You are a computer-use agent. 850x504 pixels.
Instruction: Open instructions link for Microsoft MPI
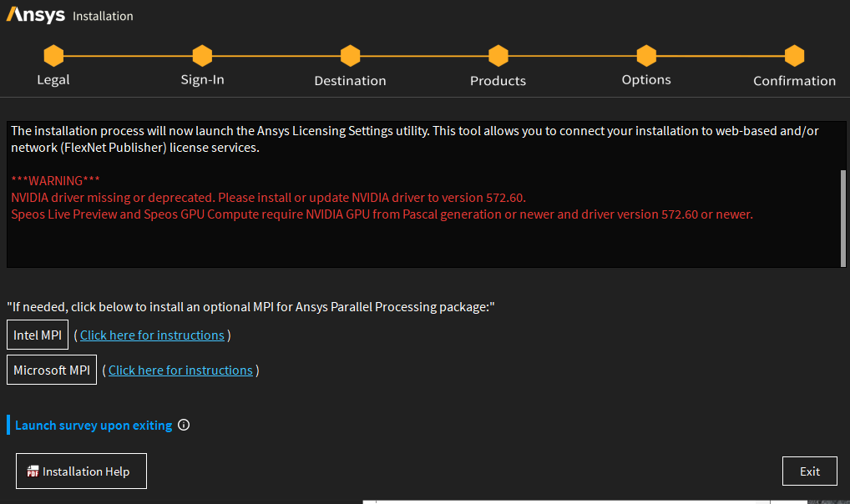180,370
